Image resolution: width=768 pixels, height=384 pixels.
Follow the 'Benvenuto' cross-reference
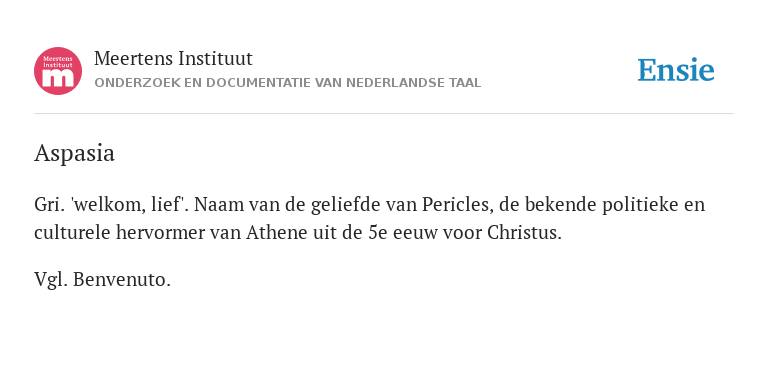[x=122, y=280]
